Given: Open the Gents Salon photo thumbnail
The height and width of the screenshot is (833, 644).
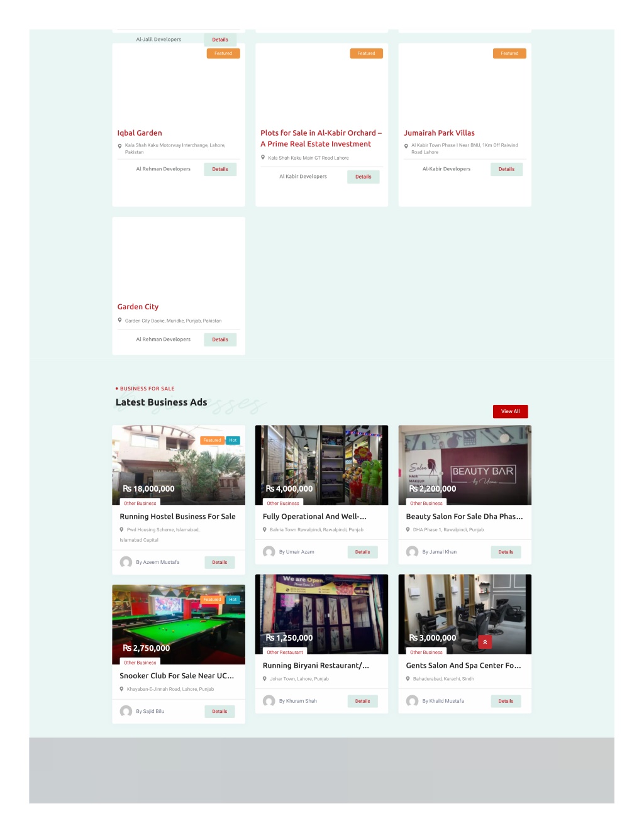Looking at the screenshot, I should point(465,614).
